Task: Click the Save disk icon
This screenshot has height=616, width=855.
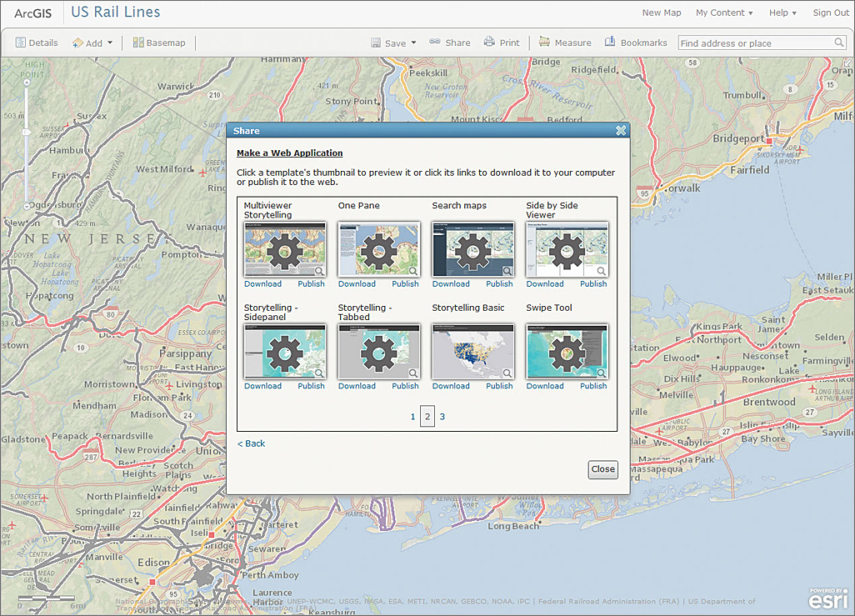Action: tap(376, 43)
